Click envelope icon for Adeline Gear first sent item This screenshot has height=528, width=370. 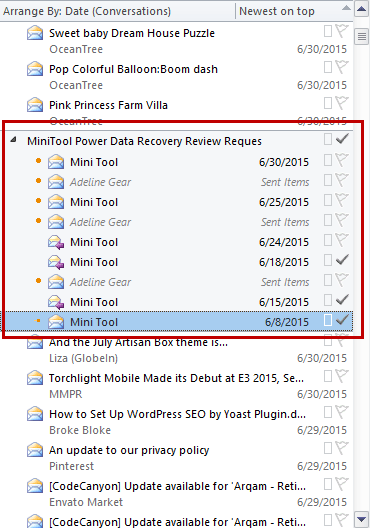point(56,182)
